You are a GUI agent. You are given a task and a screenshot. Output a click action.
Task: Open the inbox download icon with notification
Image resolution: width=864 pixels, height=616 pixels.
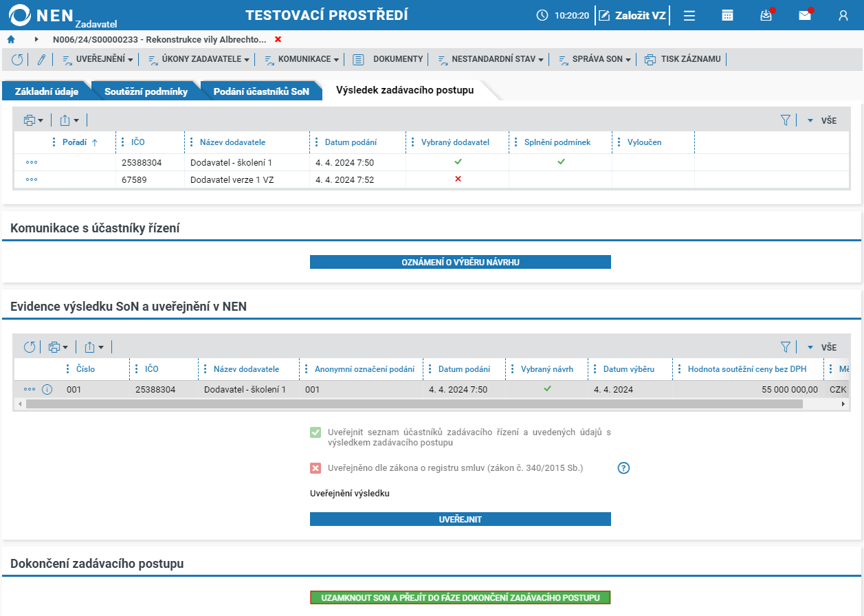(766, 15)
